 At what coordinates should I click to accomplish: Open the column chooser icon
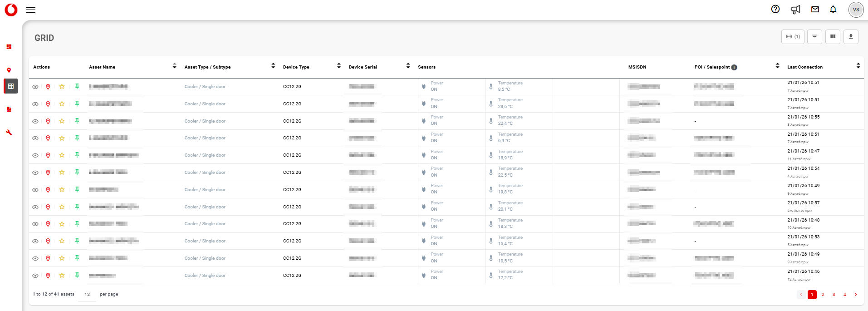pos(833,37)
